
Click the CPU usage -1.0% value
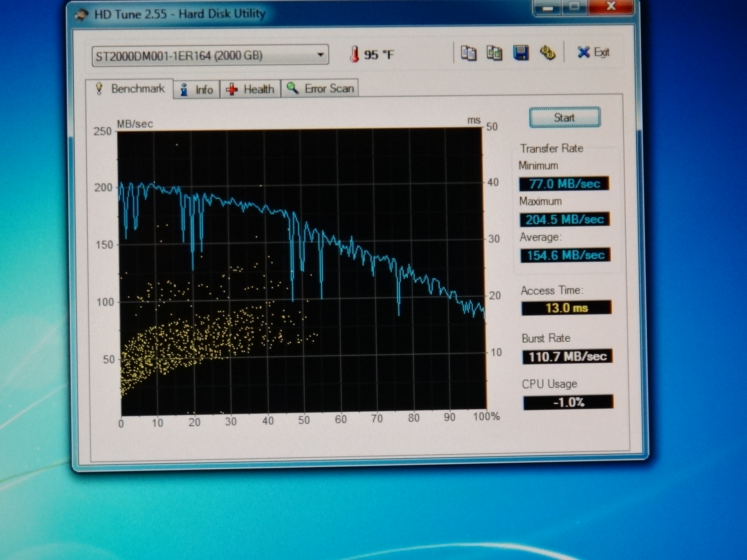568,402
